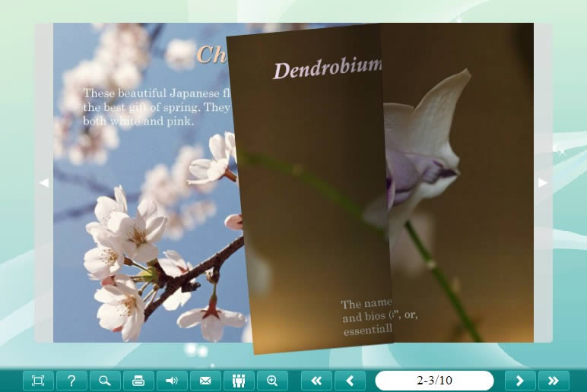This screenshot has height=392, width=587.
Task: Click the Dendrobium page title
Action: point(328,69)
